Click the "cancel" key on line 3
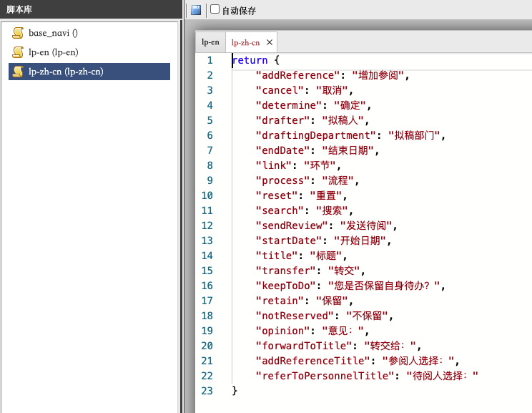Viewport: 532px width, 413px height. click(280, 90)
